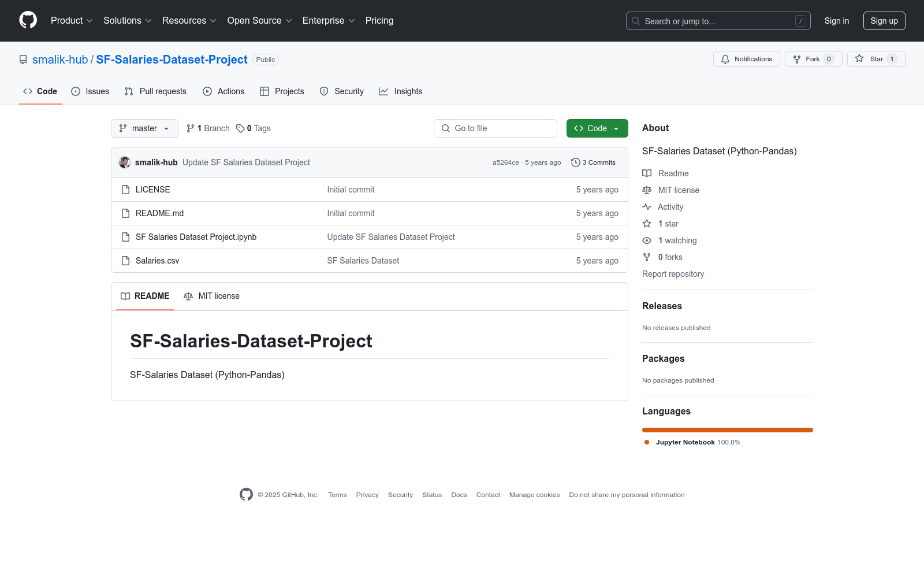Expand the Resources menu
Screen dimensions: 924x578
click(189, 20)
